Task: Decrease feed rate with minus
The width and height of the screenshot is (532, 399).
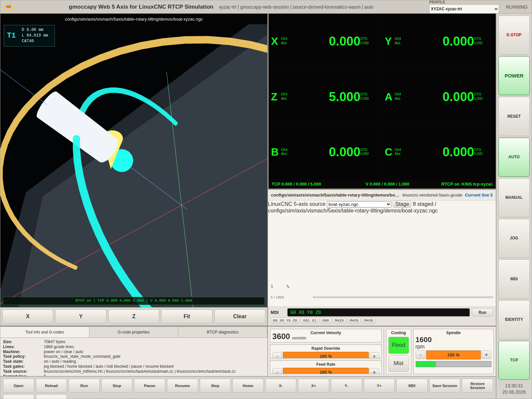Action: tap(277, 371)
